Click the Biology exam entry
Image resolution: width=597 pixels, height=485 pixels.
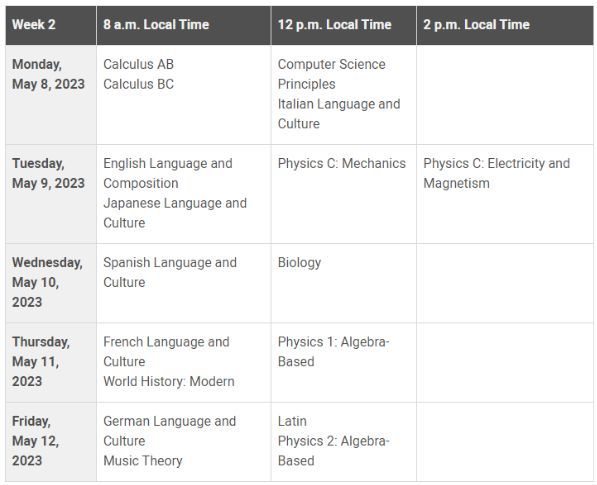pyautogui.click(x=299, y=263)
